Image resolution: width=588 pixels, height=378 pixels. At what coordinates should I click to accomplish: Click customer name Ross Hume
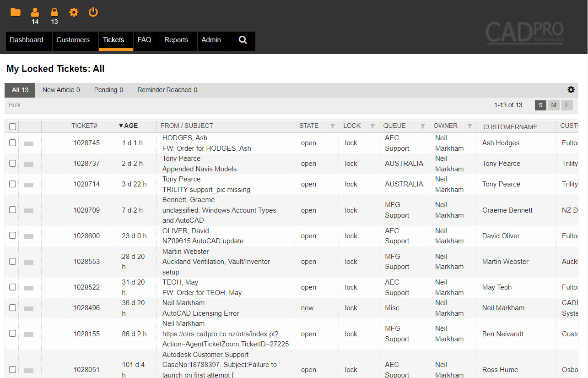pyautogui.click(x=500, y=370)
